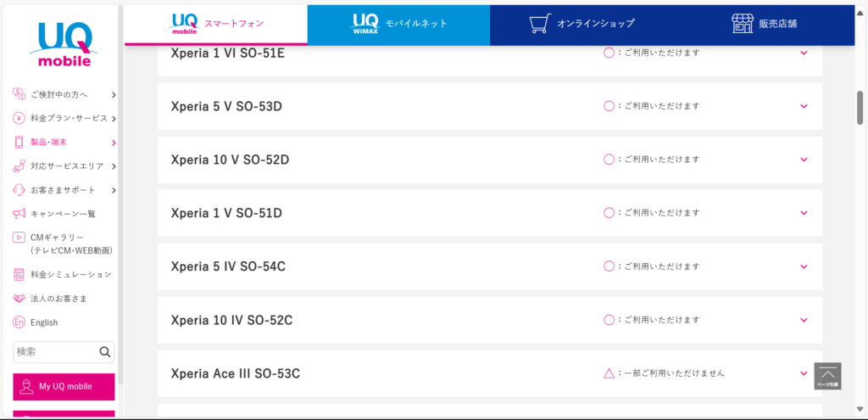
Task: Click the 検索 search input field
Action: coord(55,352)
